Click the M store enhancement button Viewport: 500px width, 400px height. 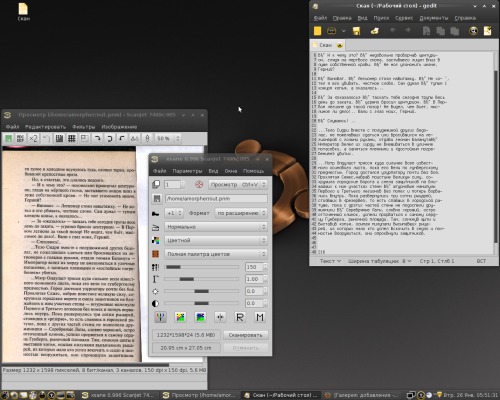[260, 317]
